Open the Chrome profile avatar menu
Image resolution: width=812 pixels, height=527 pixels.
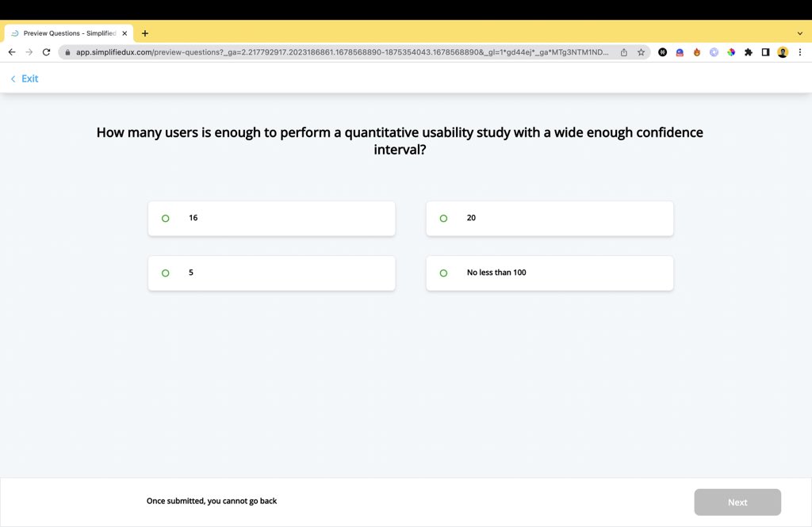point(783,52)
